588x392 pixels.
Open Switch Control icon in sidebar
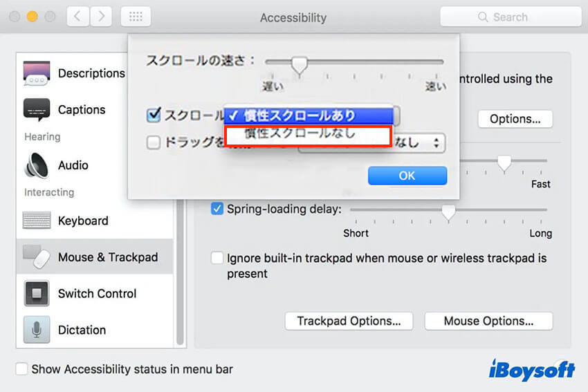pos(37,293)
